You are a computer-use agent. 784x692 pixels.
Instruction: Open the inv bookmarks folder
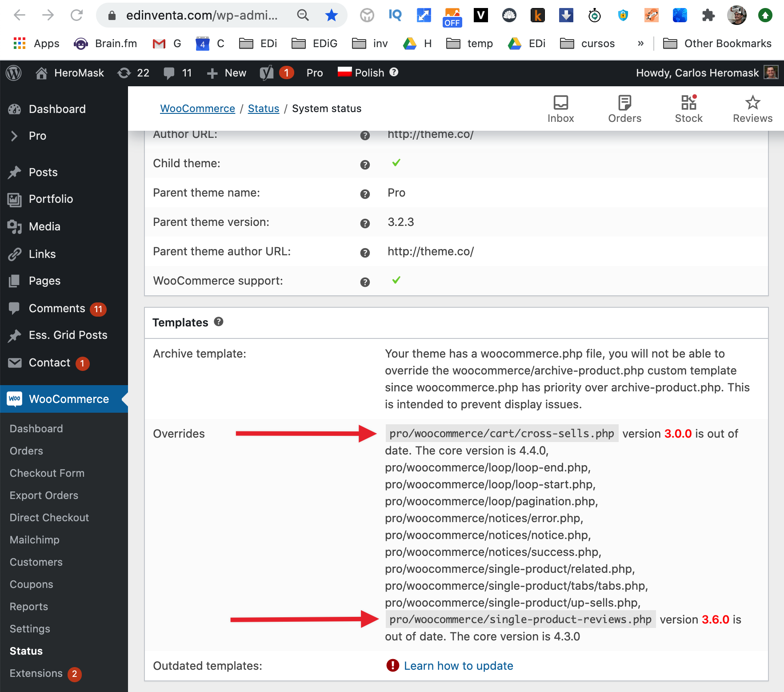click(370, 43)
